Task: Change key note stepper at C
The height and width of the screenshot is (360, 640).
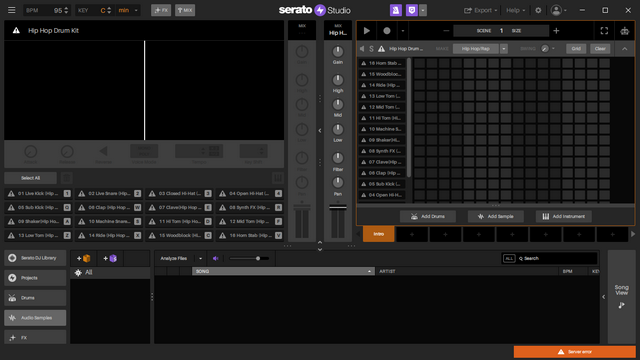Action: coord(109,10)
